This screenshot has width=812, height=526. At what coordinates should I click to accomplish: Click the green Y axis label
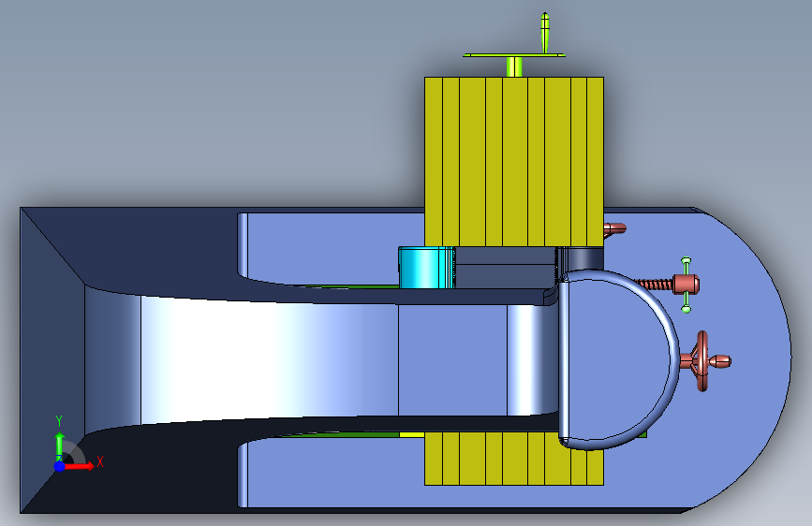[59, 421]
